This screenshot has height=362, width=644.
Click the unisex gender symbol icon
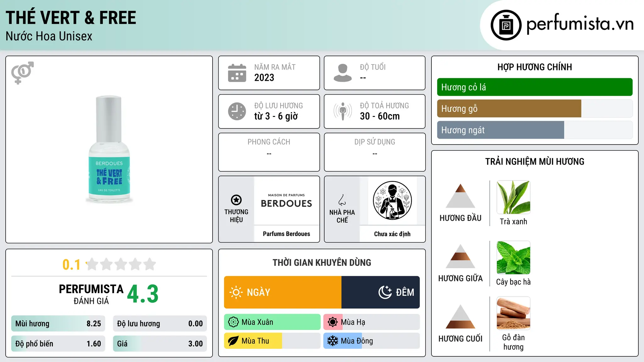click(22, 73)
